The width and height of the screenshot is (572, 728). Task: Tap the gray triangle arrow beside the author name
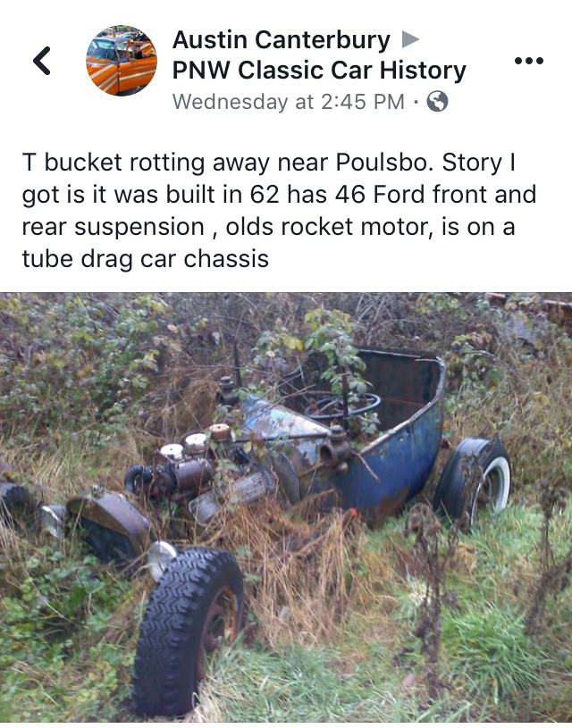pos(410,39)
